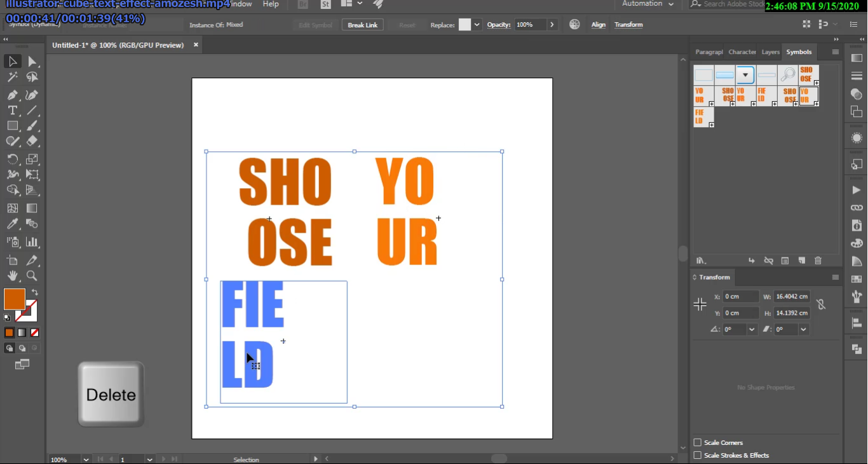Open the Align panel link
868x464 pixels.
point(599,25)
